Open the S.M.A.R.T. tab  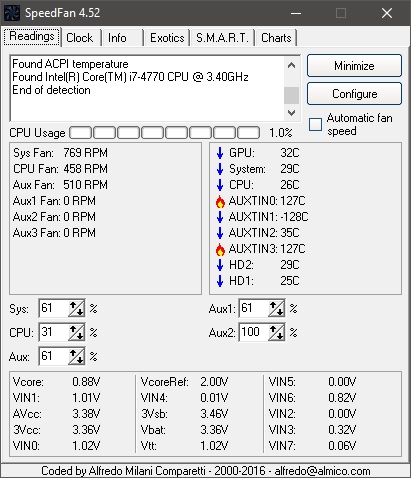pyautogui.click(x=222, y=38)
